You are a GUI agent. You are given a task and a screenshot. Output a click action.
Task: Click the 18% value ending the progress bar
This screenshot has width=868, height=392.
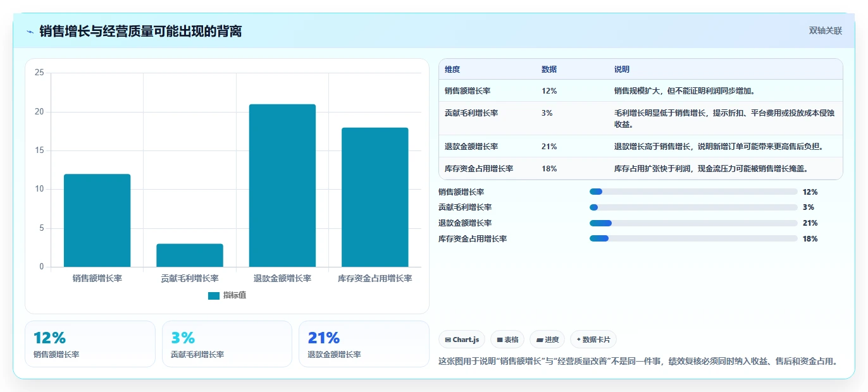pos(810,239)
